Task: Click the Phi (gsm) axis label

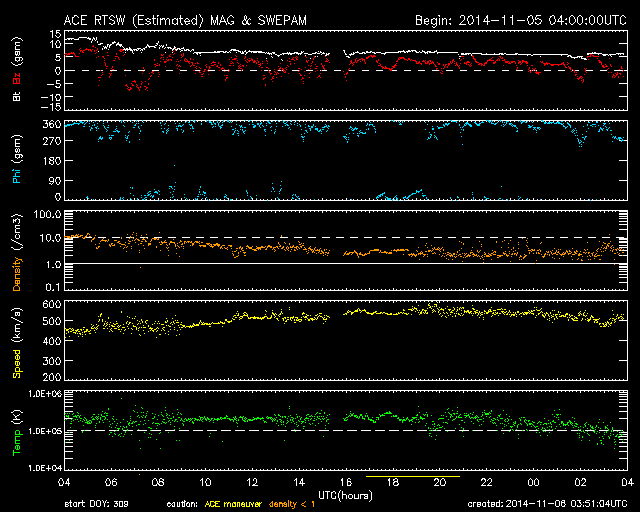Action: (17, 160)
